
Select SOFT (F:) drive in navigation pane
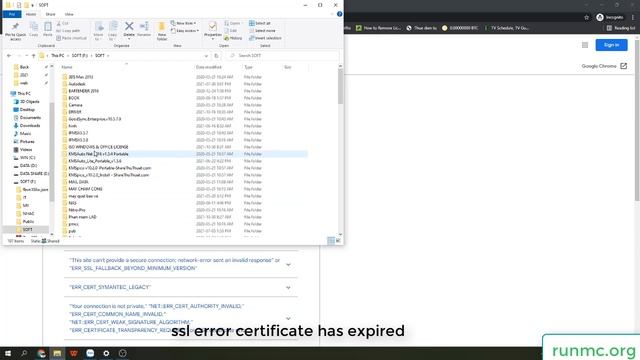pos(27,182)
